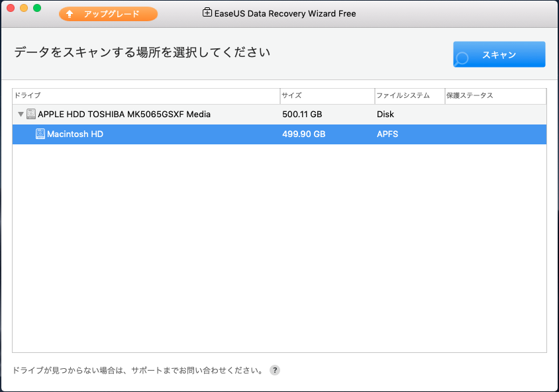Click the blue スキャン scan button
Viewport: 559px width, 392px height.
(499, 54)
